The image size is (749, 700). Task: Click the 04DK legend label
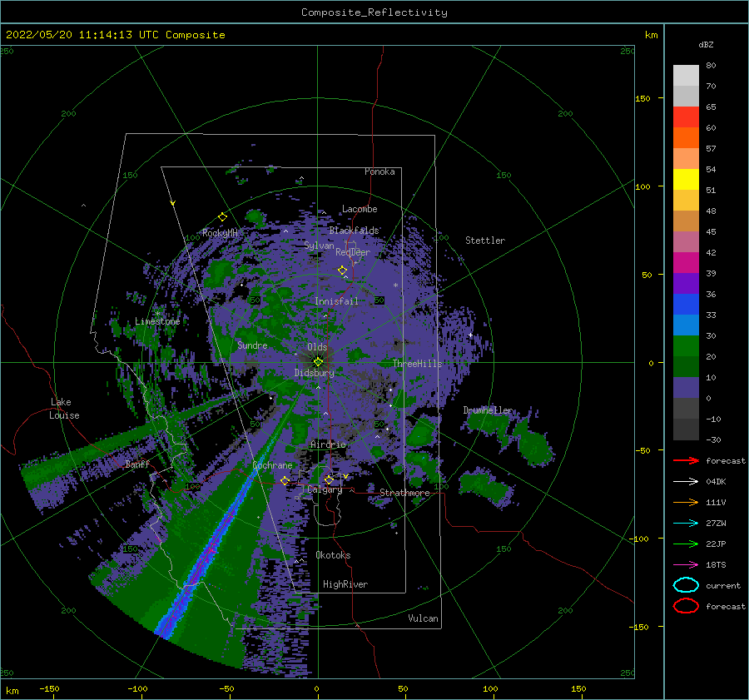[x=716, y=482]
